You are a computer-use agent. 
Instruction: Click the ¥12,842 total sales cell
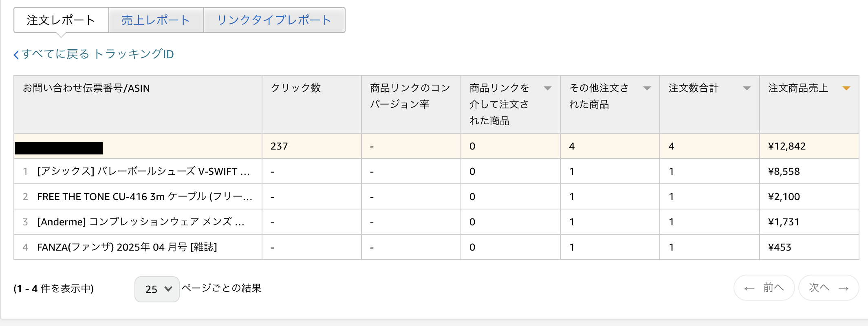coord(786,146)
